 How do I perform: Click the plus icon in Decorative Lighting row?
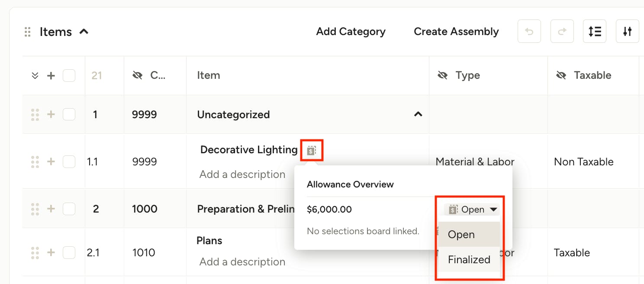coord(51,161)
